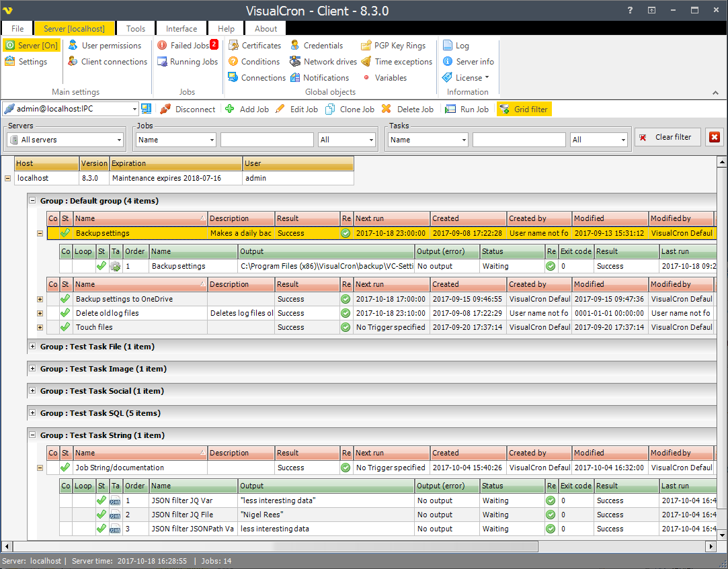
Task: Collapse the ribbon with the chevron
Action: [x=715, y=91]
